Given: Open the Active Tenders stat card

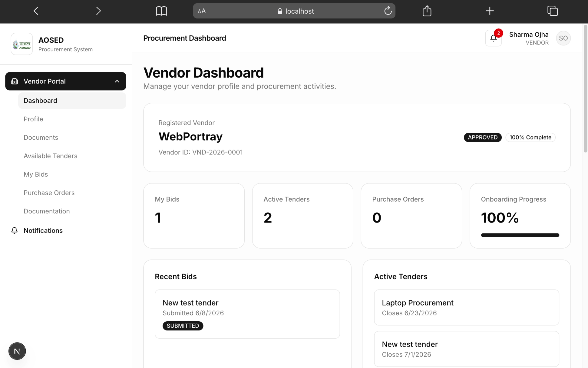Looking at the screenshot, I should 303,216.
